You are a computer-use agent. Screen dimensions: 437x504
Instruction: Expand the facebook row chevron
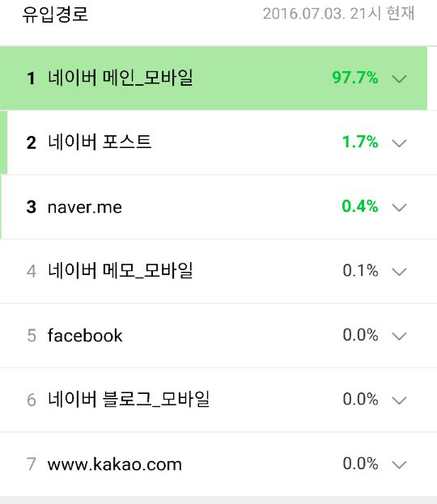pyautogui.click(x=399, y=336)
